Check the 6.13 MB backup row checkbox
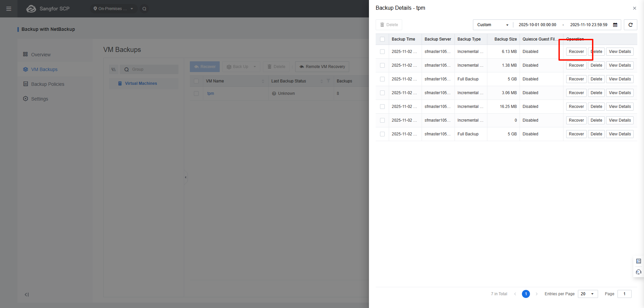The width and height of the screenshot is (644, 308). click(x=382, y=52)
